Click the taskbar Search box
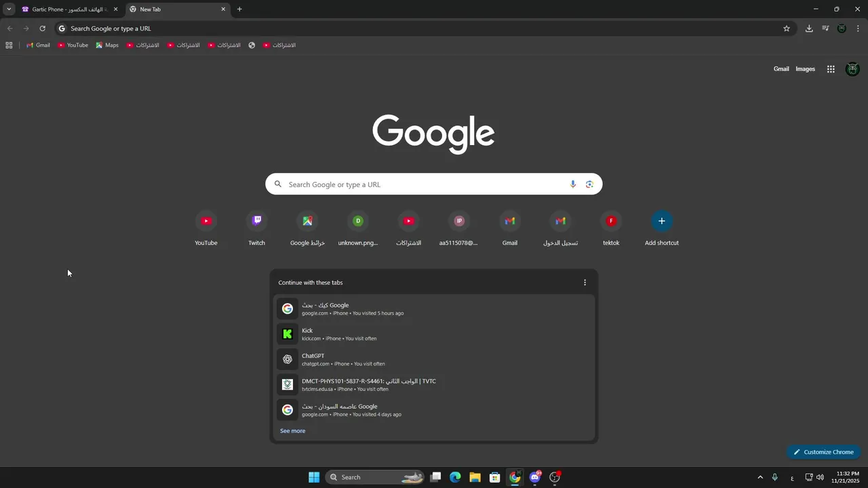This screenshot has width=868, height=488. pyautogui.click(x=375, y=477)
